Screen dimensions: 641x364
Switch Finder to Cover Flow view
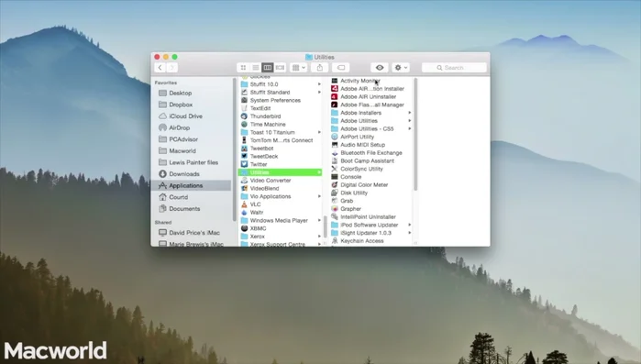(280, 68)
